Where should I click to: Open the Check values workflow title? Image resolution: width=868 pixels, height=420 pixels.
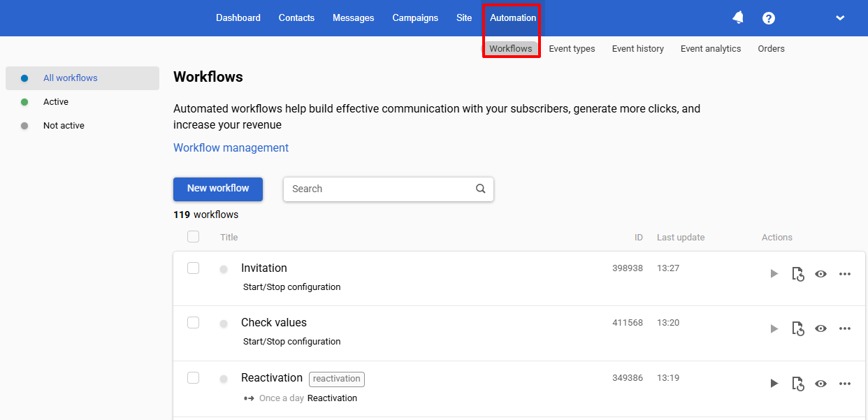click(274, 323)
